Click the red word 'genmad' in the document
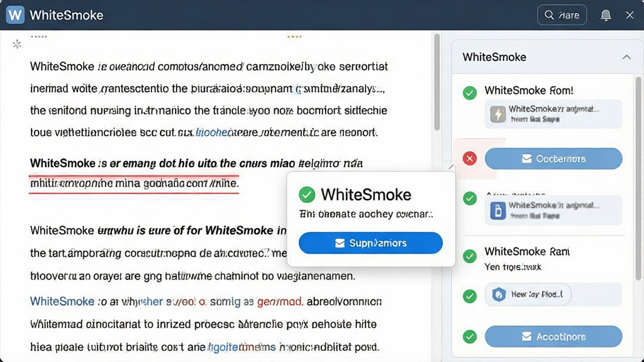Screen dimensions: 644x362 (279, 302)
